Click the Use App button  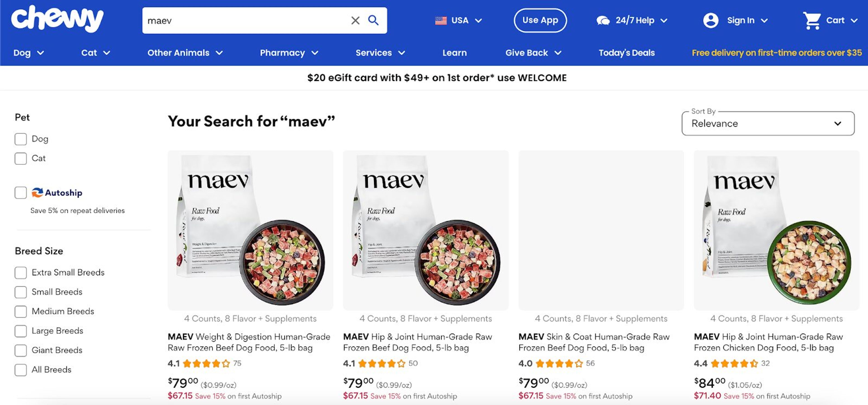540,20
